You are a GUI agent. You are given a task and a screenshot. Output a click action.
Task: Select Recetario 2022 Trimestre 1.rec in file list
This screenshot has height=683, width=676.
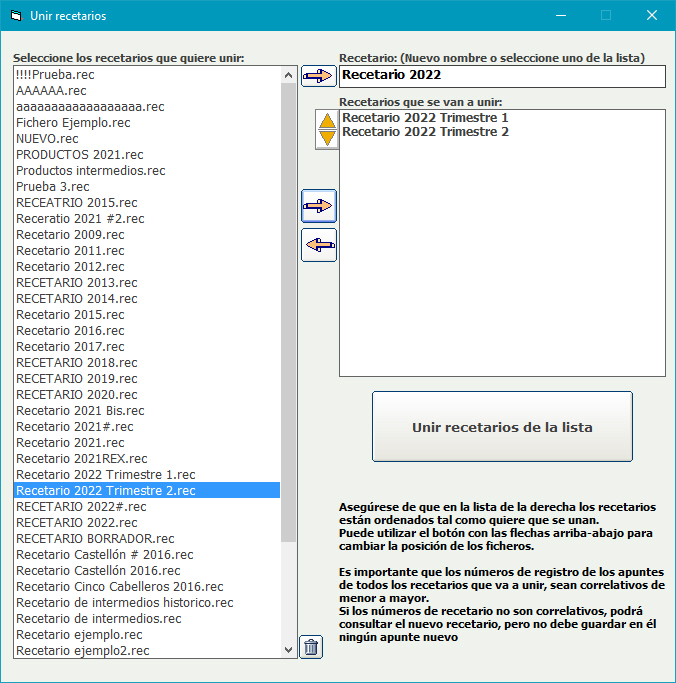147,475
